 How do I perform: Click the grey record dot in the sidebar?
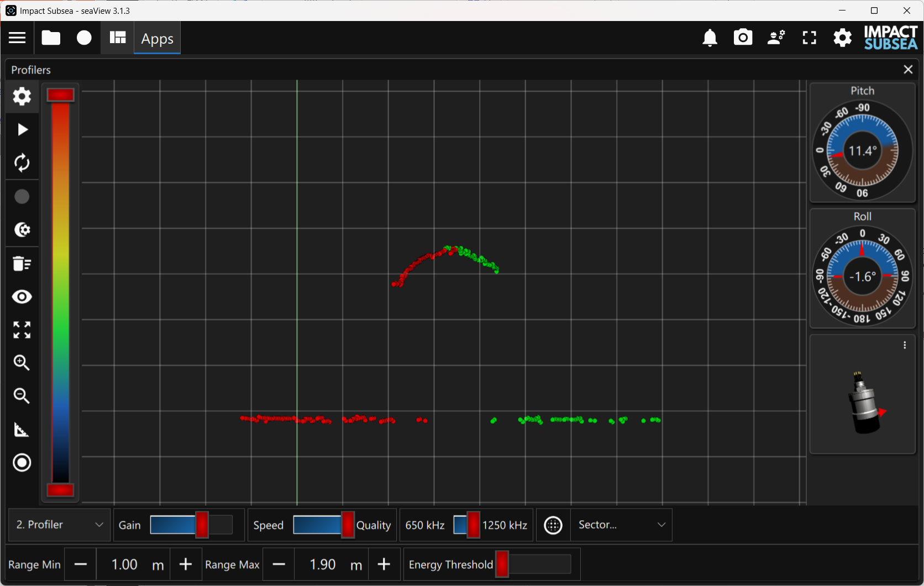[x=22, y=196]
